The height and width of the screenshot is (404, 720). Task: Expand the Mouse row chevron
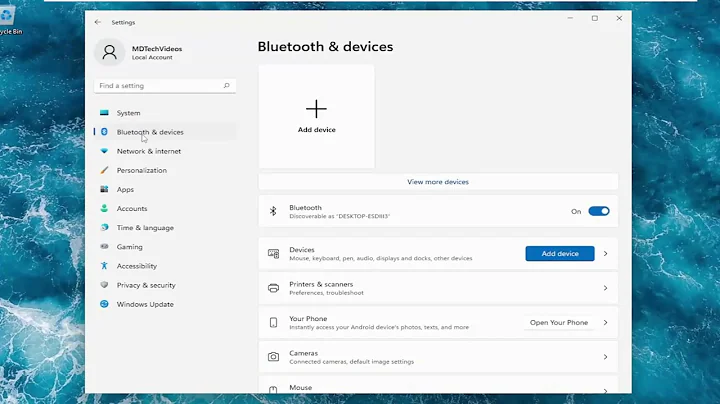(605, 391)
